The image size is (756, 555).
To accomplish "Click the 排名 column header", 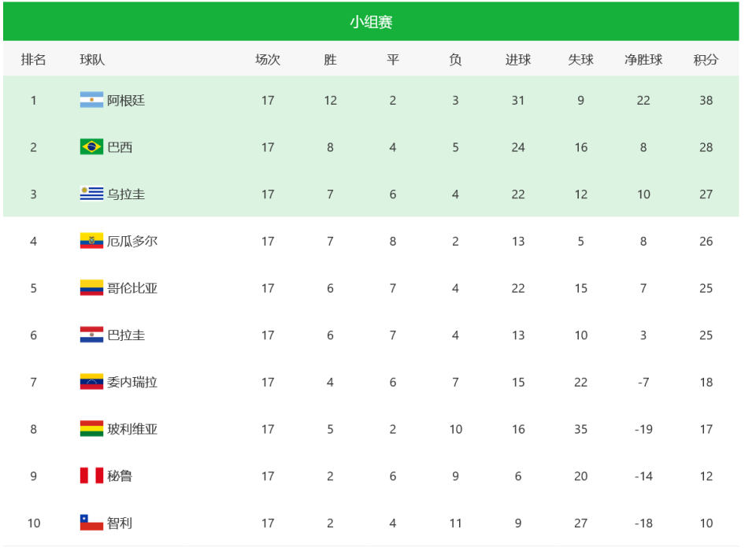I will tap(33, 60).
